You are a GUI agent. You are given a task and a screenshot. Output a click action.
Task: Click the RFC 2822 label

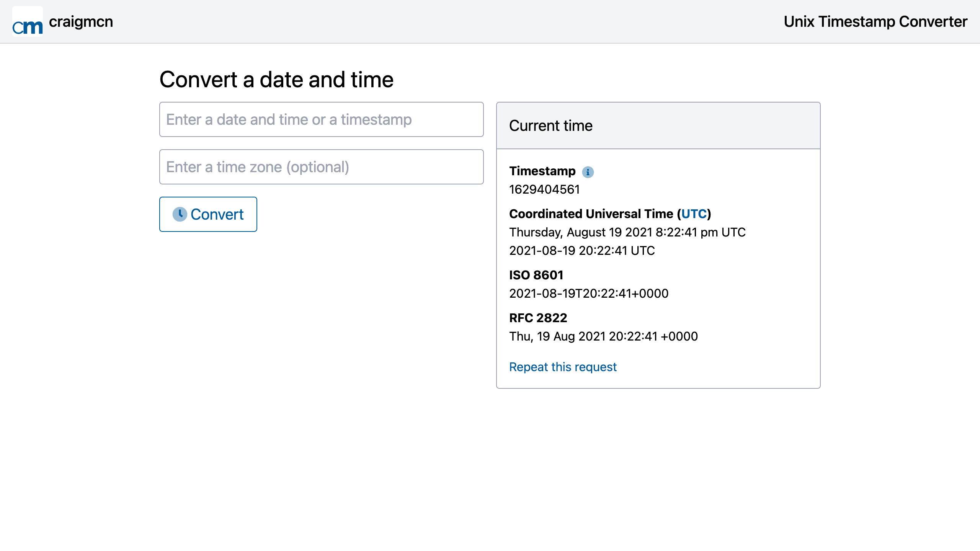pyautogui.click(x=538, y=318)
